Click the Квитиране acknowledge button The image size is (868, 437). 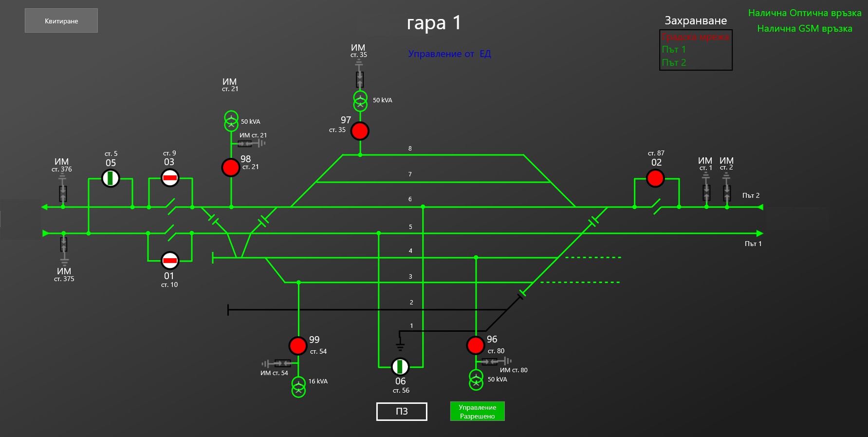pyautogui.click(x=61, y=21)
